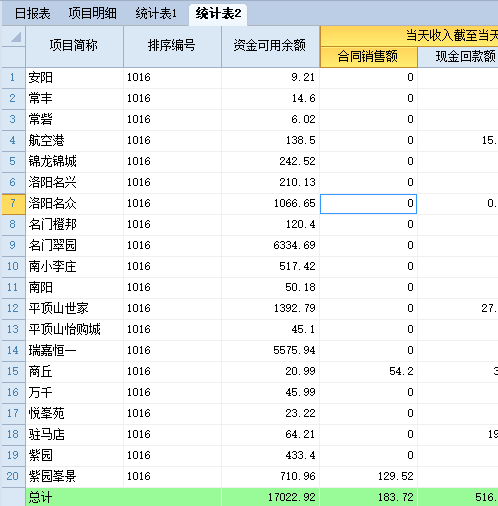Click the 合同销售额 column header
This screenshot has height=506, width=498.
[x=369, y=57]
